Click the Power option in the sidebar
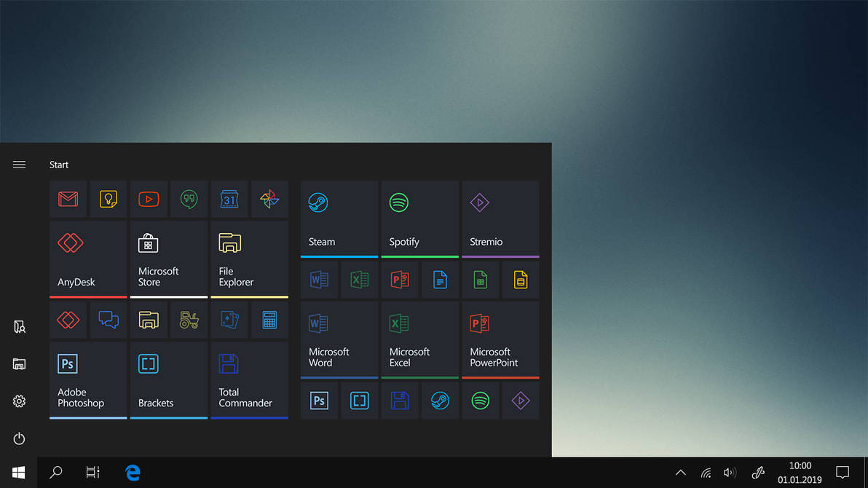 click(19, 438)
